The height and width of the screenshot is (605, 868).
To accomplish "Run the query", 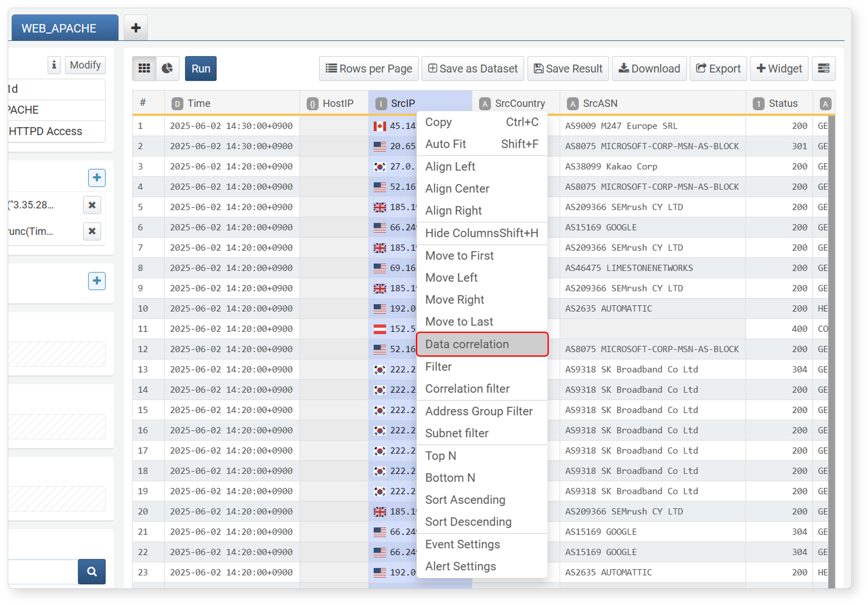I will (201, 68).
